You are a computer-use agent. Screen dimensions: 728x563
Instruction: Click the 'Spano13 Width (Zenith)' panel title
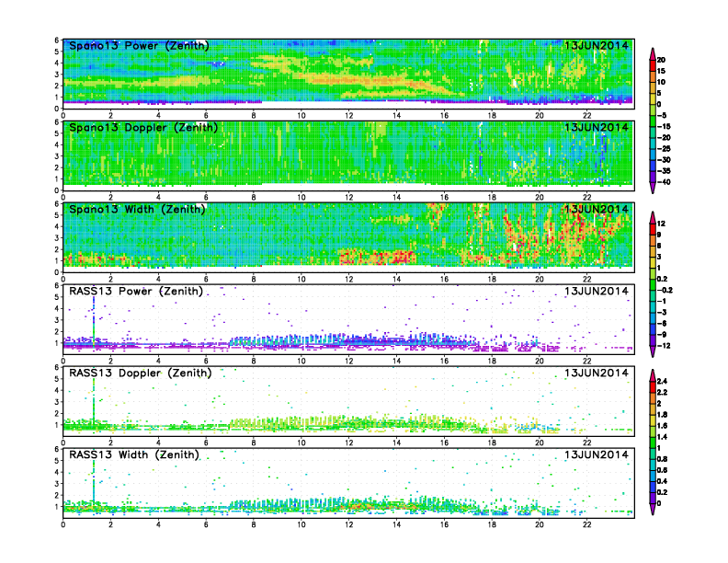click(137, 209)
